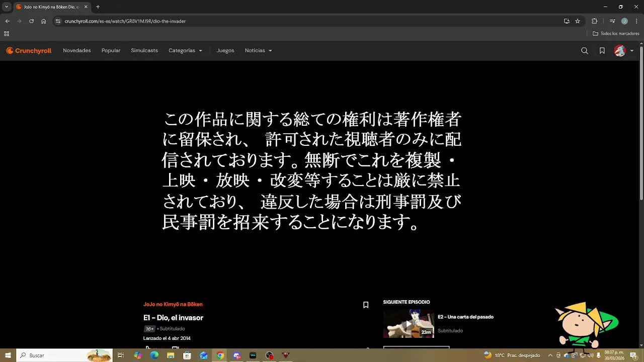
Task: Open Discord from the taskbar
Action: [236, 355]
